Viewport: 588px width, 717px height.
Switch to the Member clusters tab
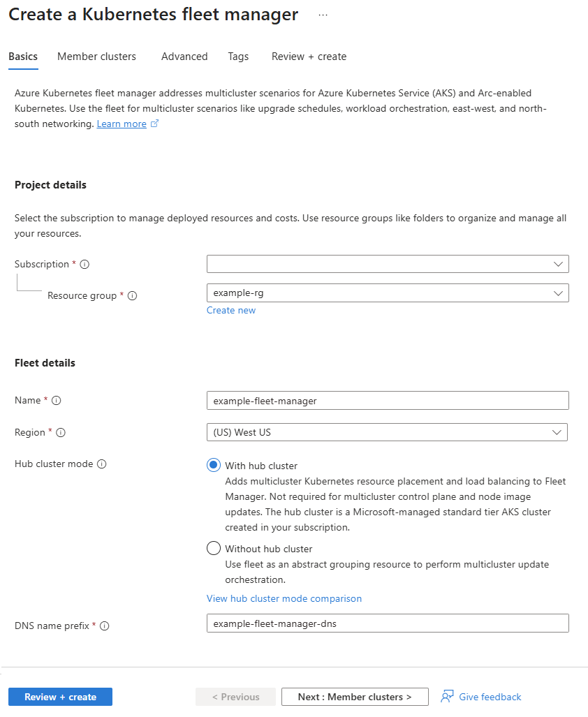(x=96, y=57)
